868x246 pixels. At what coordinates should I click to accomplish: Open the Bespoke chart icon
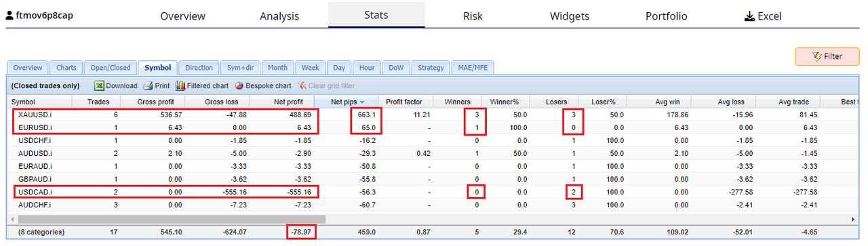pyautogui.click(x=239, y=86)
